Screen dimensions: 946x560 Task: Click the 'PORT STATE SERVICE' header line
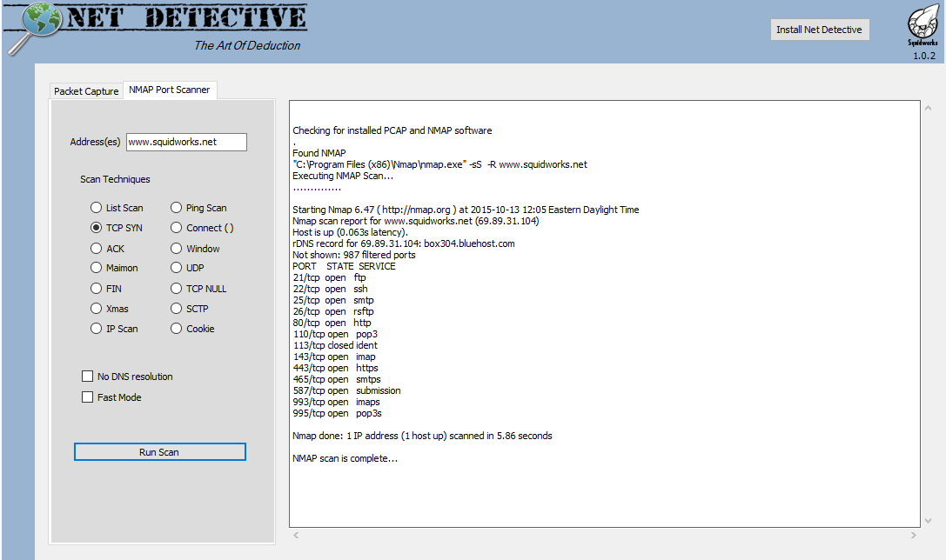[344, 266]
